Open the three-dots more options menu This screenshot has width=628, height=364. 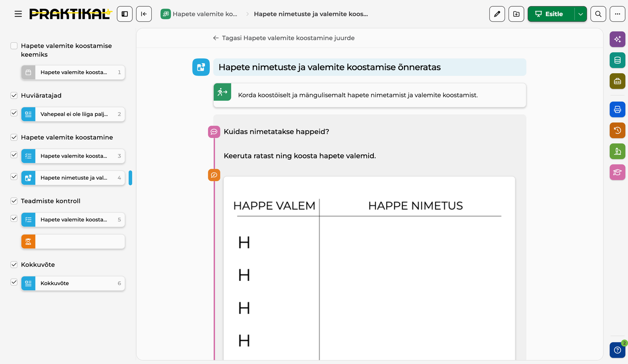(617, 14)
